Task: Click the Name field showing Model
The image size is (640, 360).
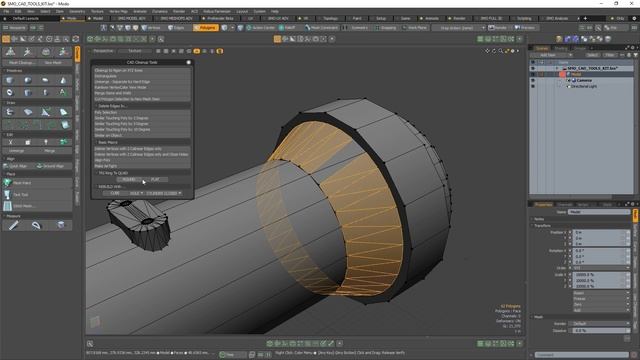Action: point(599,212)
